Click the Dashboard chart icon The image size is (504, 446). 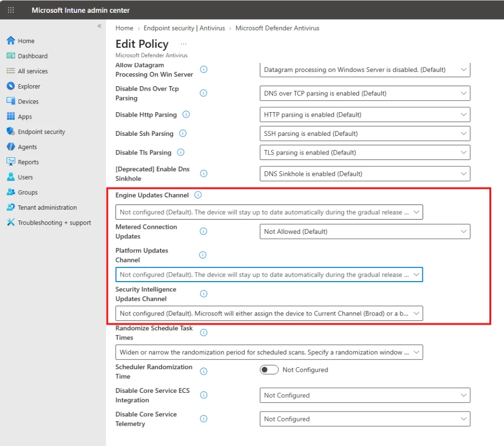[x=11, y=56]
